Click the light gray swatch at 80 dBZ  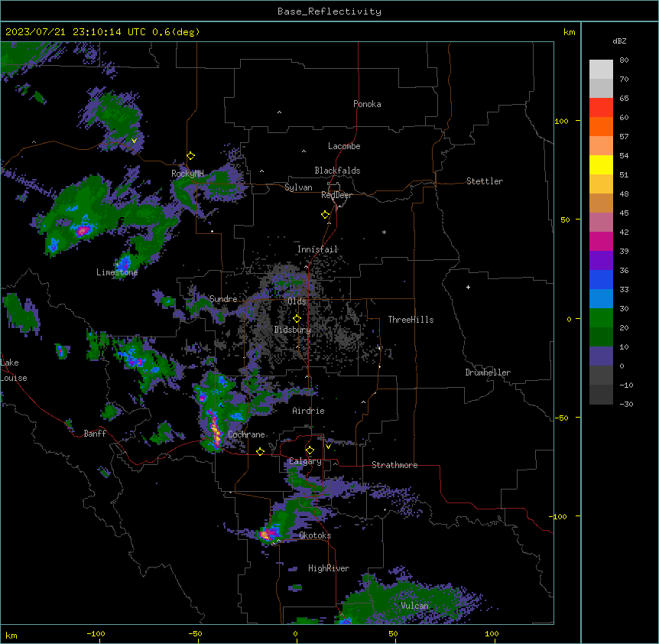[x=601, y=70]
